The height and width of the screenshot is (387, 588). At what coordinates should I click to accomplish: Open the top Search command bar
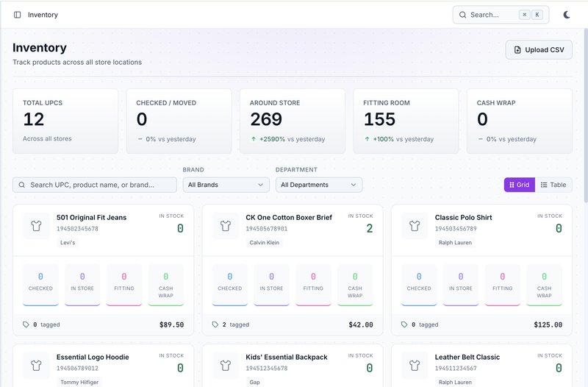coord(501,15)
